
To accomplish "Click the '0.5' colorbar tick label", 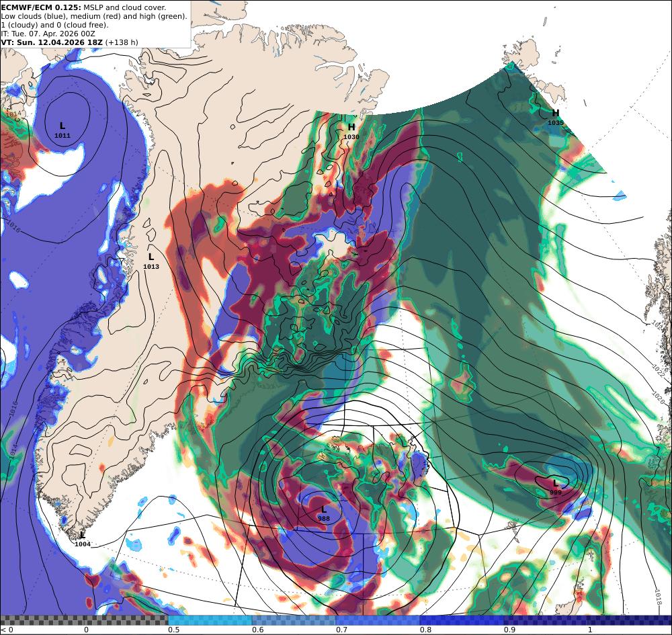I will (173, 630).
